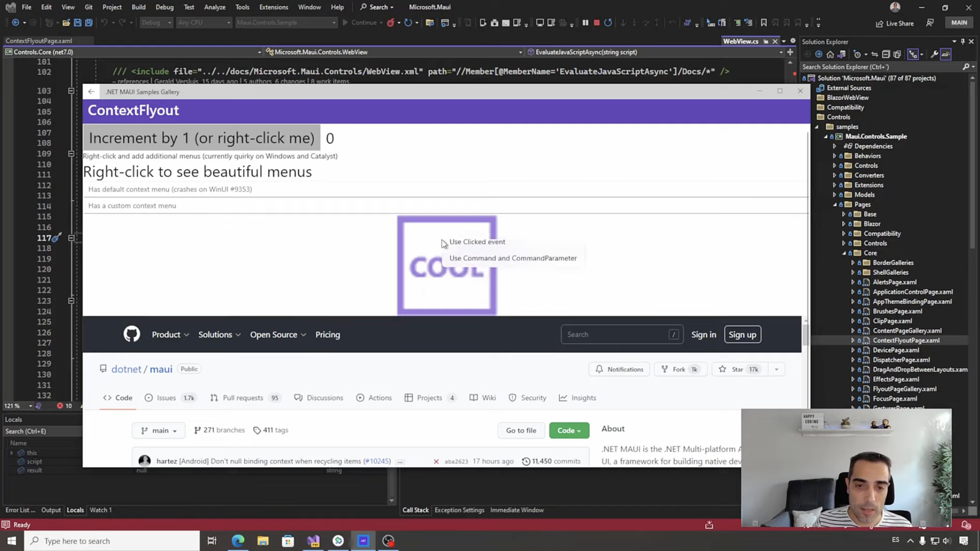Click the editor settings gear icon
The height and width of the screenshot is (551, 980).
pos(793,41)
